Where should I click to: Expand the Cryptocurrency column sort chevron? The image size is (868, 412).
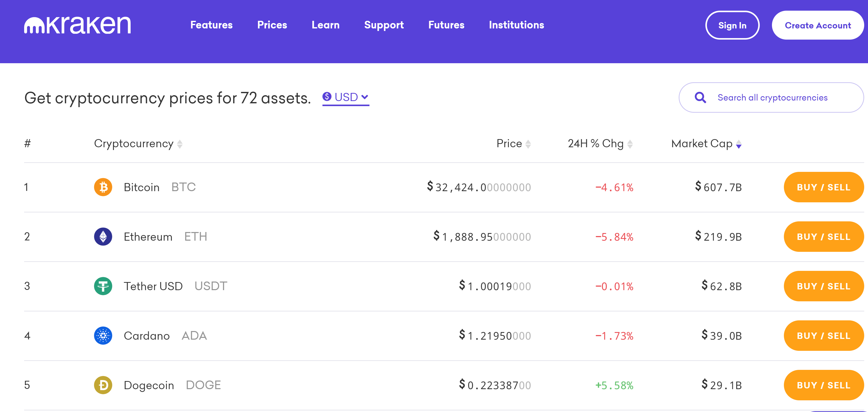tap(180, 144)
